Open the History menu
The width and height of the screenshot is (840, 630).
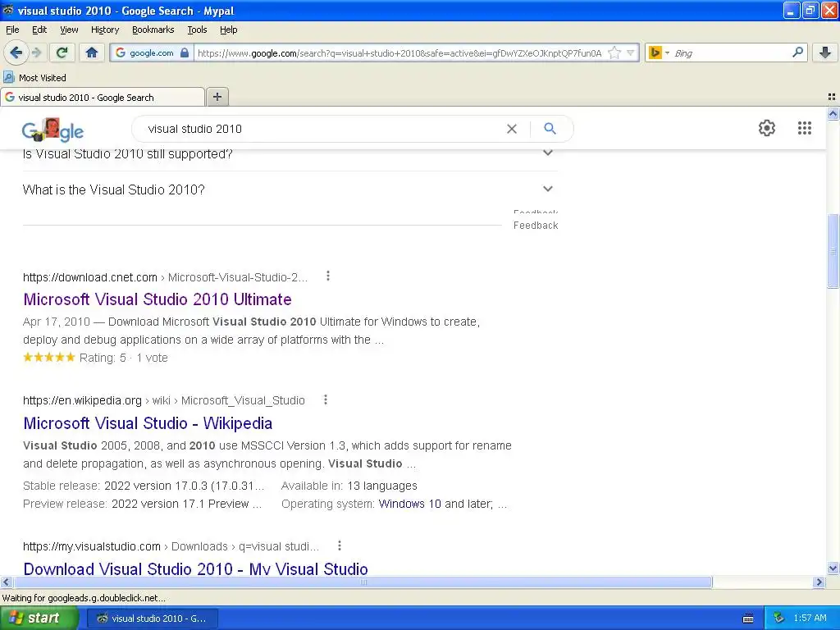pyautogui.click(x=105, y=30)
